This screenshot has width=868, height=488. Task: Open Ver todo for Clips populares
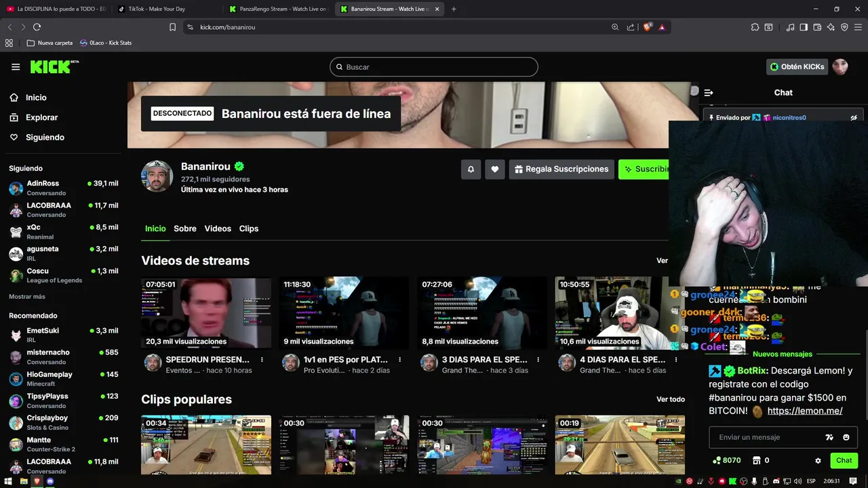[x=671, y=399]
